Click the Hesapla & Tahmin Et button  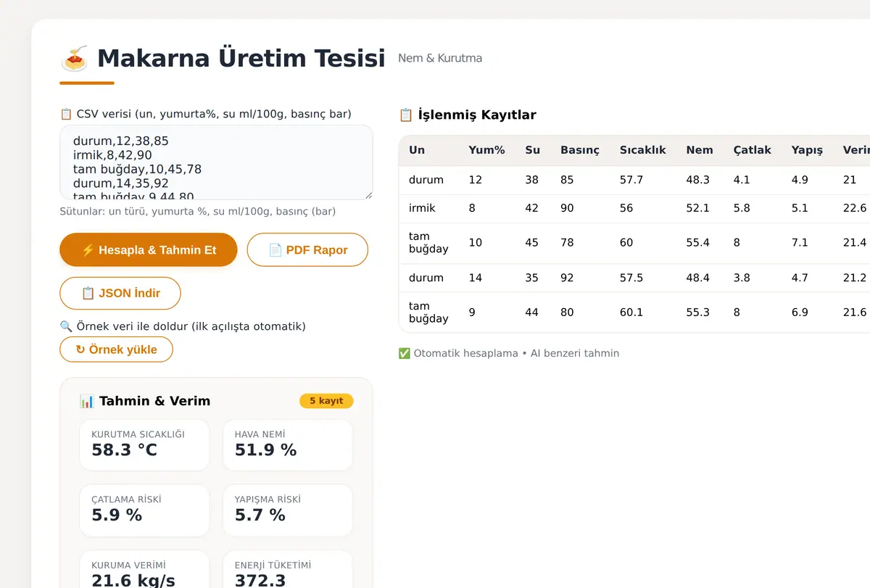tap(149, 250)
